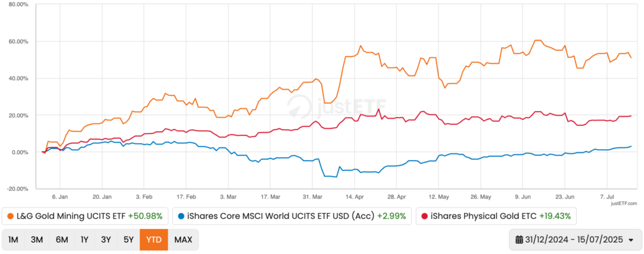This screenshot has width=644, height=254.
Task: Click the justETF.com credit text
Action: pos(624,202)
